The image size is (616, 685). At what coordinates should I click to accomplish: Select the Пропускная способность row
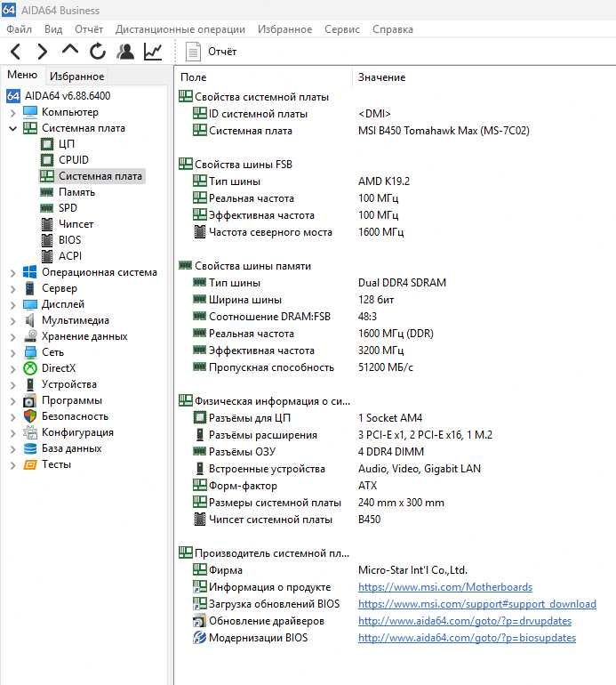click(x=303, y=367)
